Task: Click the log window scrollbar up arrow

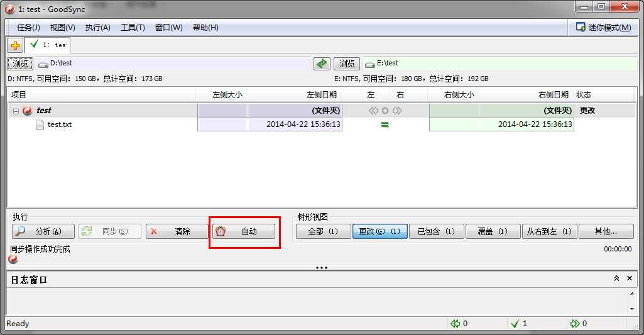Action: [631, 294]
